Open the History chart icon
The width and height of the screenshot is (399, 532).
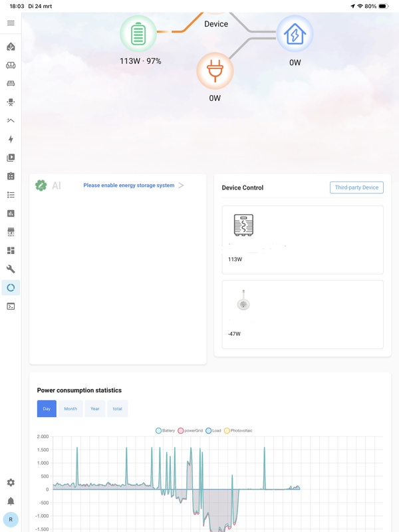pos(11,213)
